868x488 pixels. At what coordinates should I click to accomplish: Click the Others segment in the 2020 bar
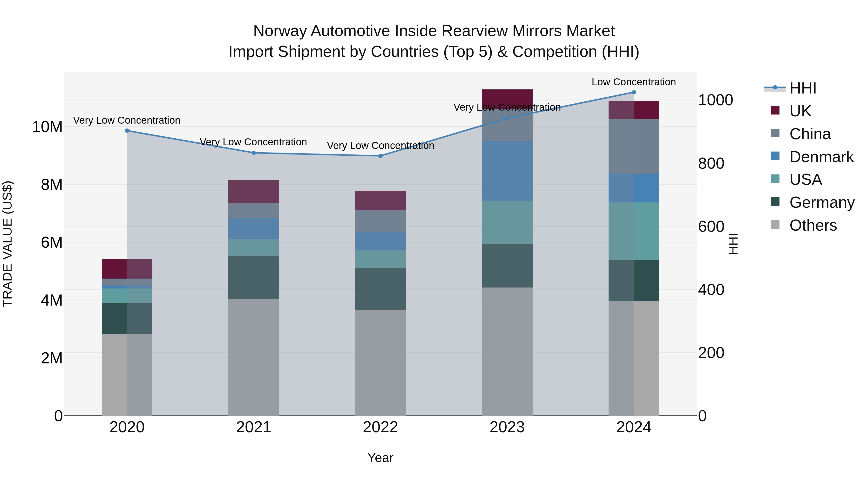coord(127,375)
